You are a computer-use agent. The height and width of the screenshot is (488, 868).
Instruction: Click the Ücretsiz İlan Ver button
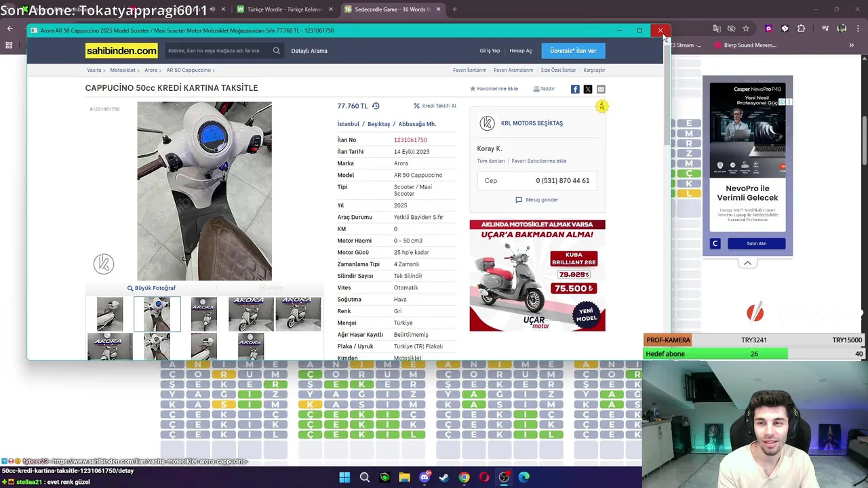coord(573,51)
